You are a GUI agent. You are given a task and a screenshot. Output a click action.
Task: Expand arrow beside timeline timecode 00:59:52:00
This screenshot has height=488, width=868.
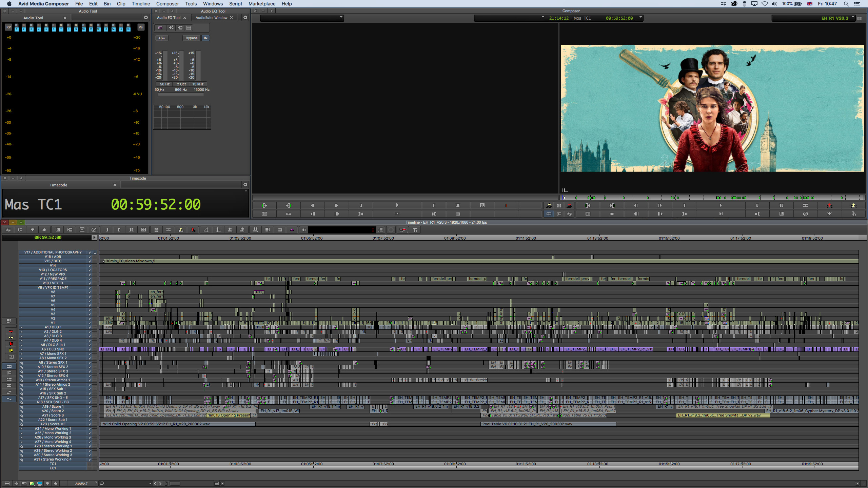click(x=94, y=238)
